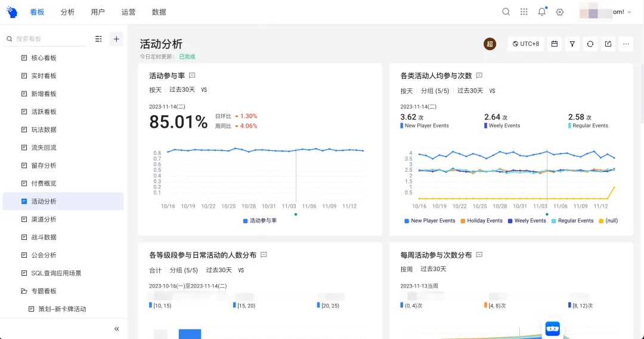
Task: Refresh the dashboard data
Action: coord(590,44)
